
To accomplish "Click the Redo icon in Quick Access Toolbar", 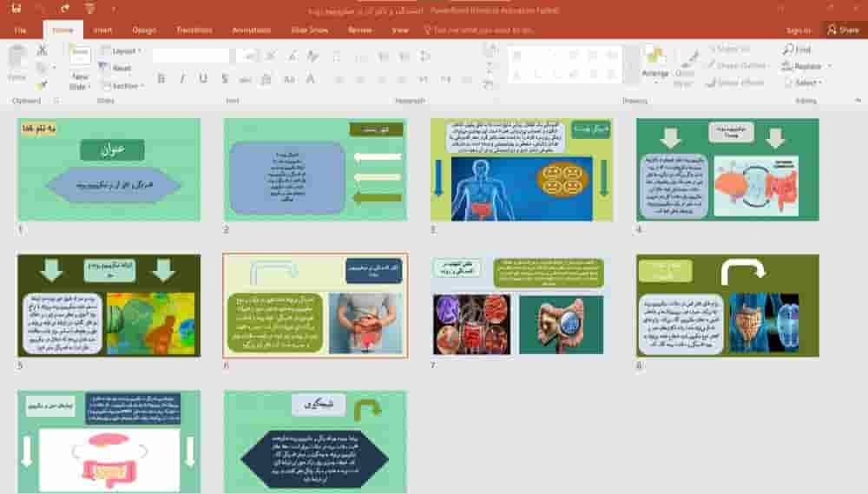I will [x=65, y=9].
